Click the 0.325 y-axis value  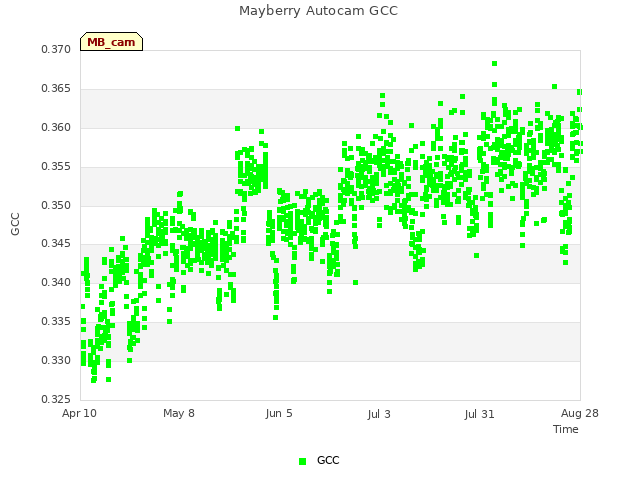[x=56, y=399]
